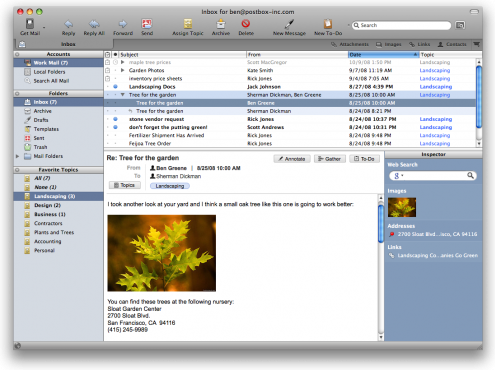Compose a New Message
The image size is (495, 370).
point(289,24)
